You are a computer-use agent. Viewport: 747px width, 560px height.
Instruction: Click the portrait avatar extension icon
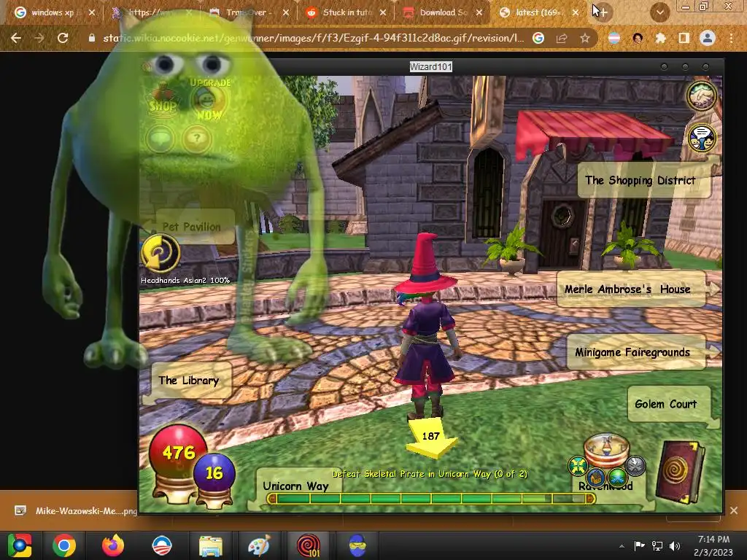coord(638,38)
